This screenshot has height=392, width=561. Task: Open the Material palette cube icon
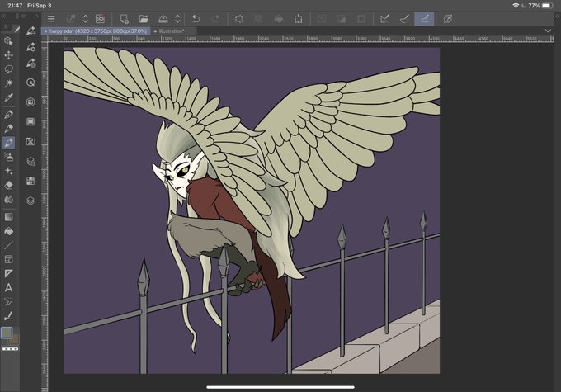pyautogui.click(x=31, y=162)
